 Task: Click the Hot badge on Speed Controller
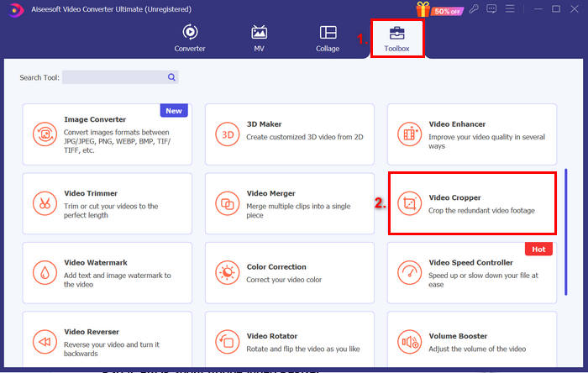tap(538, 250)
